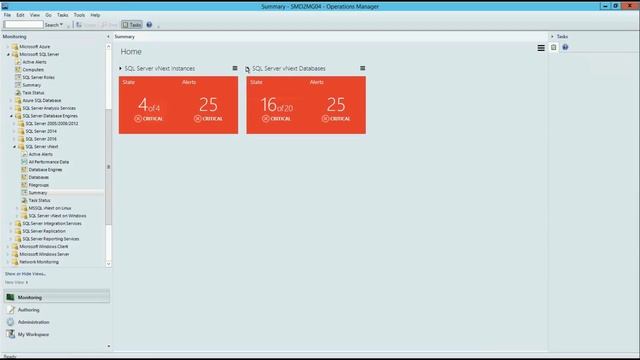Expand the Microsoft Azure node
The image size is (640, 360).
coord(8,47)
